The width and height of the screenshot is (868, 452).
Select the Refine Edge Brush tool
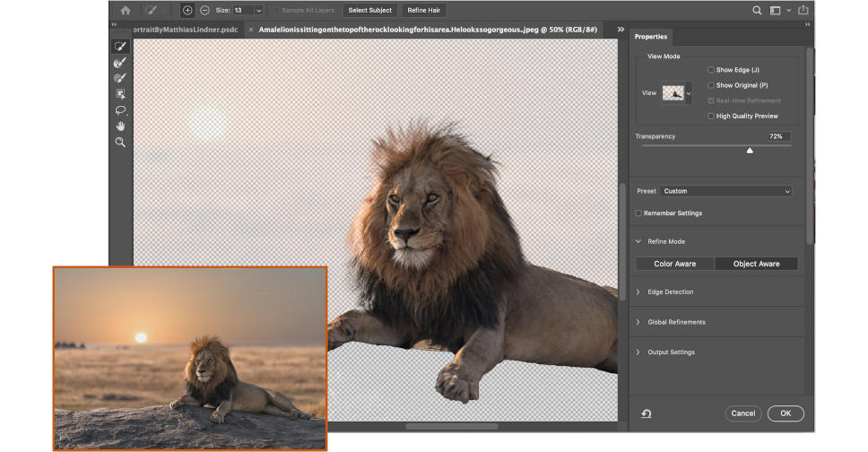pyautogui.click(x=119, y=63)
